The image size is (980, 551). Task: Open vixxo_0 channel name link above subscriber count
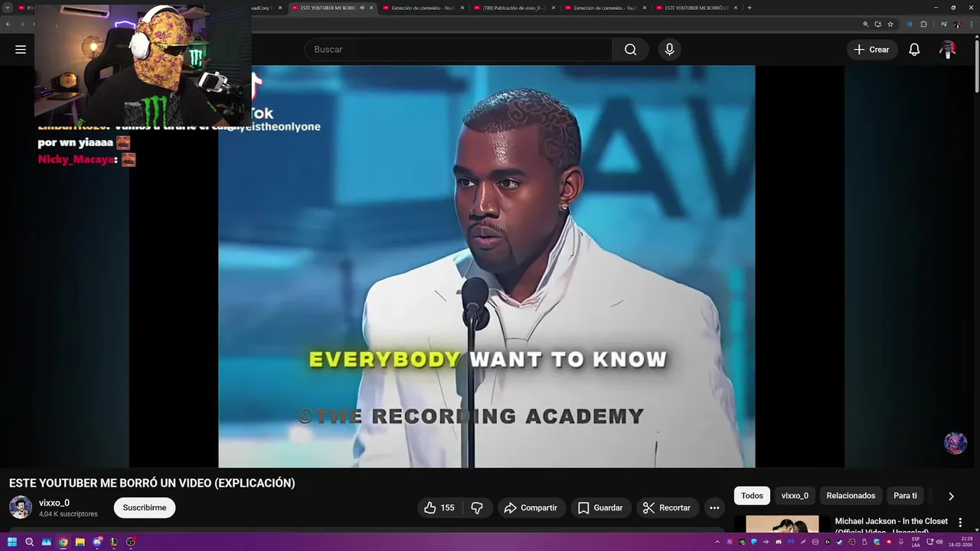click(x=54, y=503)
